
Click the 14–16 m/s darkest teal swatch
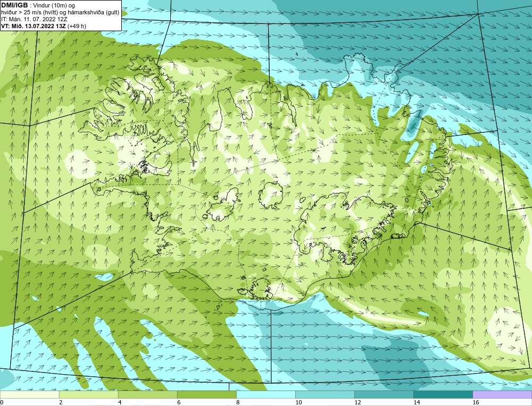[443, 394]
